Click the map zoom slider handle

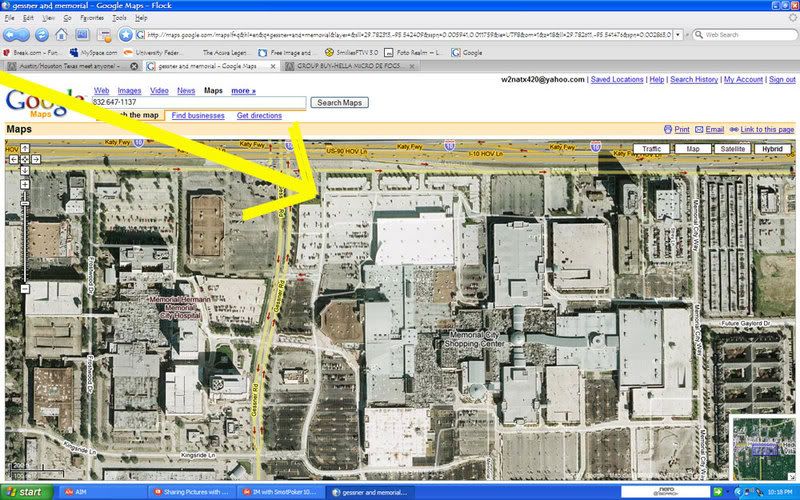26,205
